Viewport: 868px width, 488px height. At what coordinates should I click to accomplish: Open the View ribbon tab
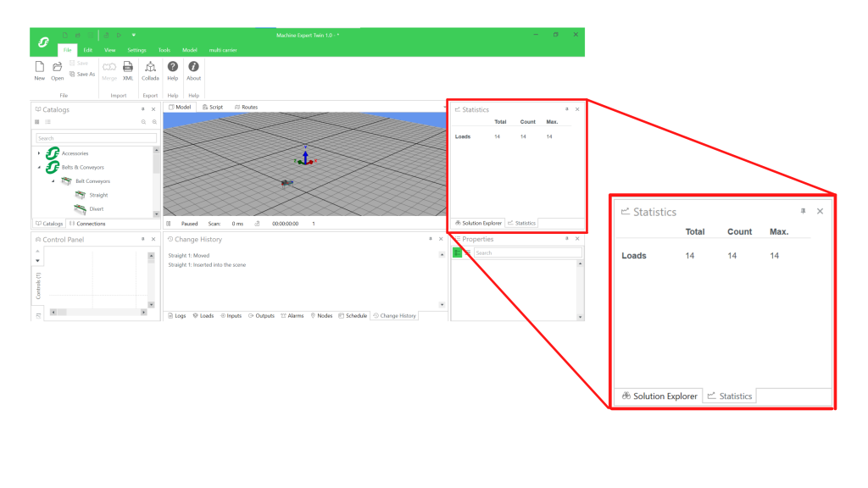point(109,50)
